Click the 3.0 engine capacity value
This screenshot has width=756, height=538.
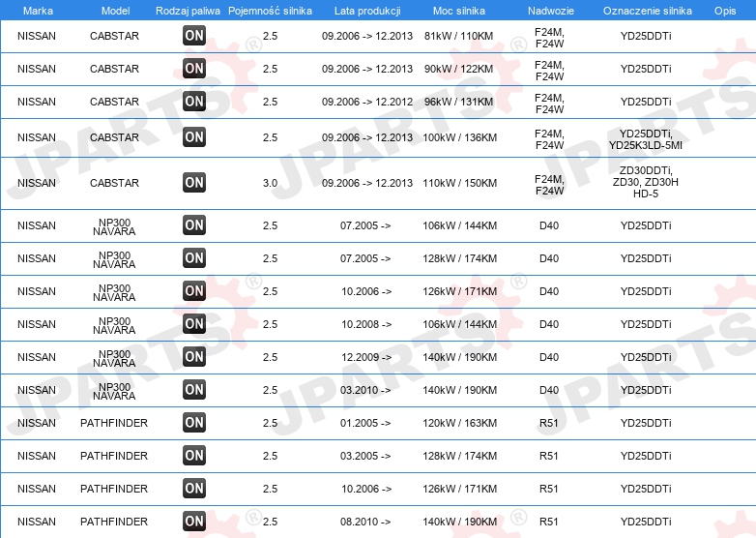270,183
